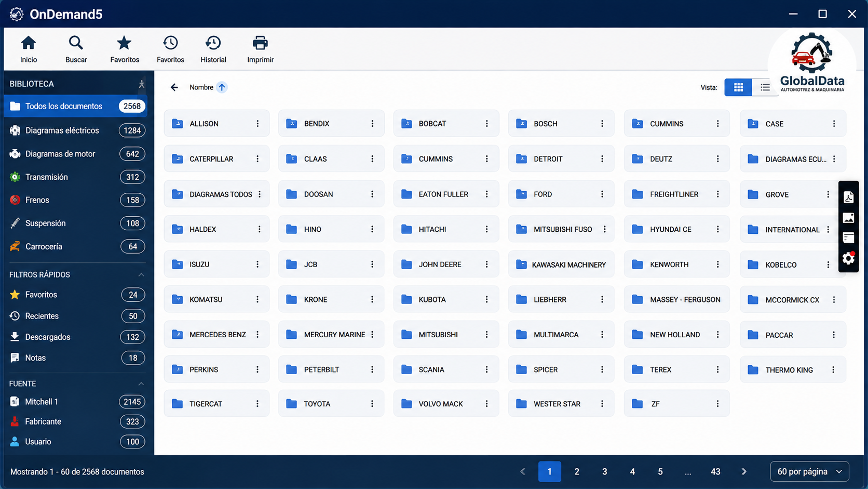Jump to last page 43

(x=715, y=472)
